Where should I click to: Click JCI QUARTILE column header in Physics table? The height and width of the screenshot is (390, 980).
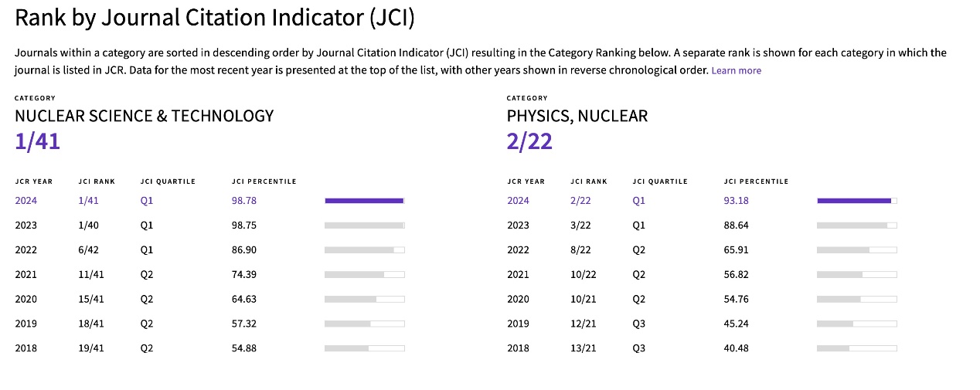point(660,181)
